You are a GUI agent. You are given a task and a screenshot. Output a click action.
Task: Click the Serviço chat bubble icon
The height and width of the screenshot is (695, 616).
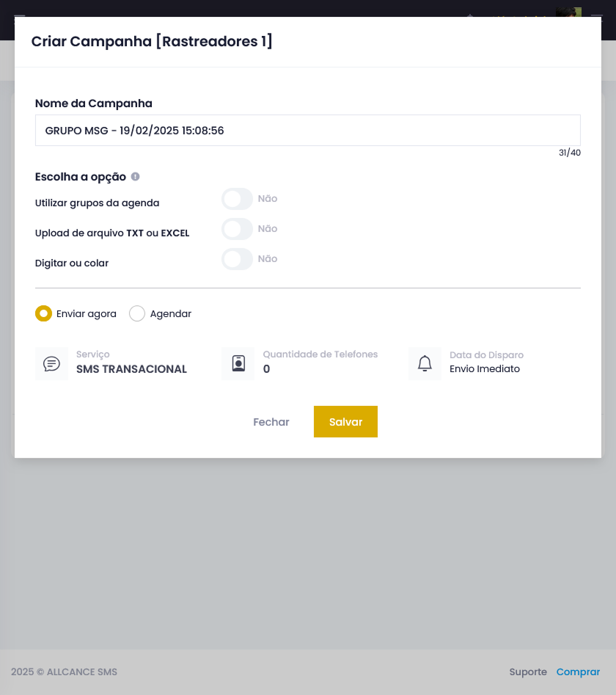[x=52, y=364]
